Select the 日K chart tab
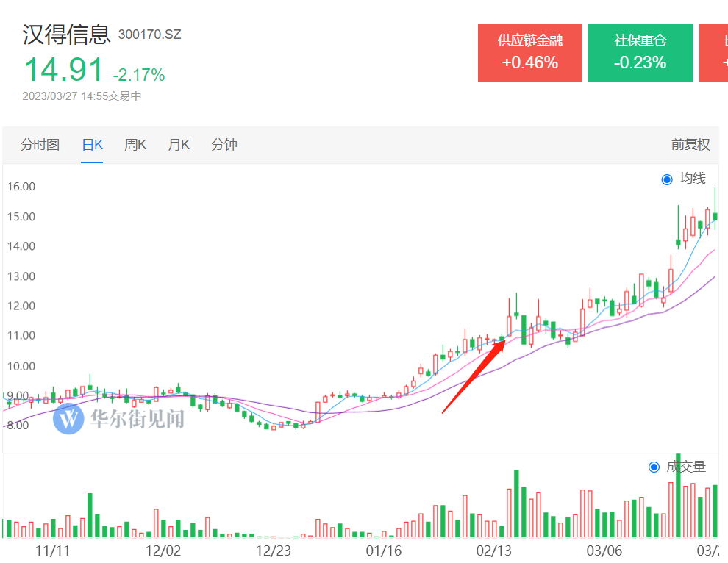The width and height of the screenshot is (728, 563). click(x=92, y=145)
